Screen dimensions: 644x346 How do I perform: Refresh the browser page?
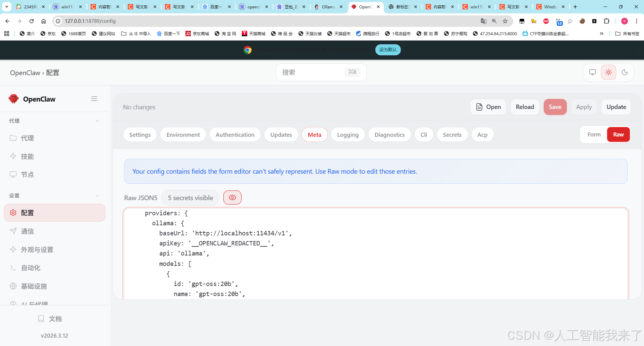click(x=32, y=21)
